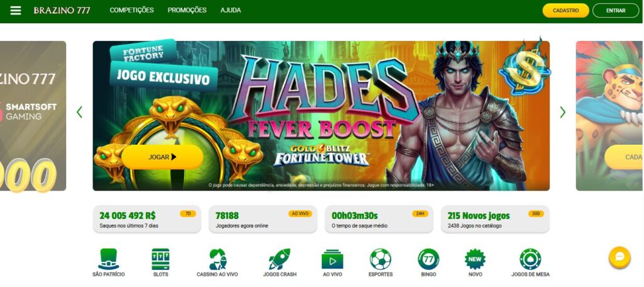The height and width of the screenshot is (287, 644).
Task: Open the Bingo 77 ball icon
Action: click(428, 259)
